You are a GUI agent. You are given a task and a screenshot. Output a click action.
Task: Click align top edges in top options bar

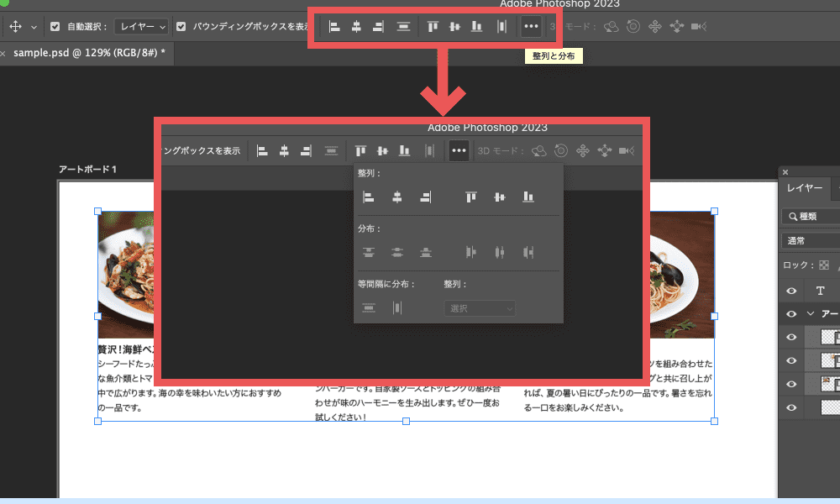[x=433, y=26]
